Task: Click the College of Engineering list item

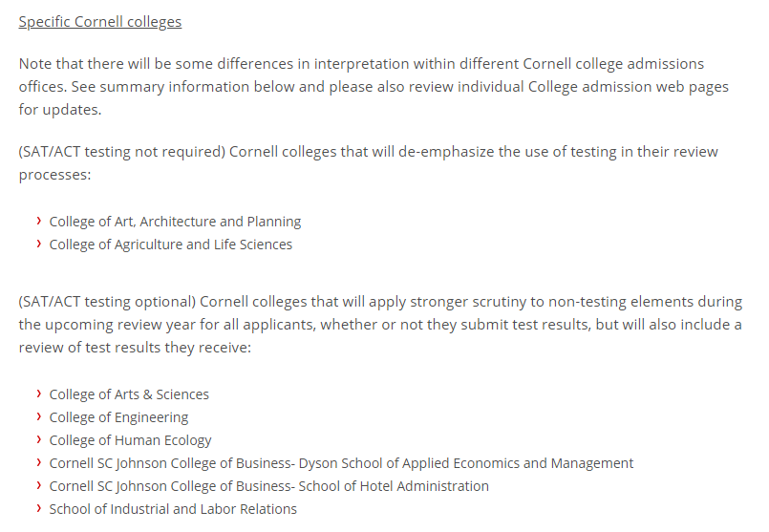Action: pyautogui.click(x=118, y=417)
